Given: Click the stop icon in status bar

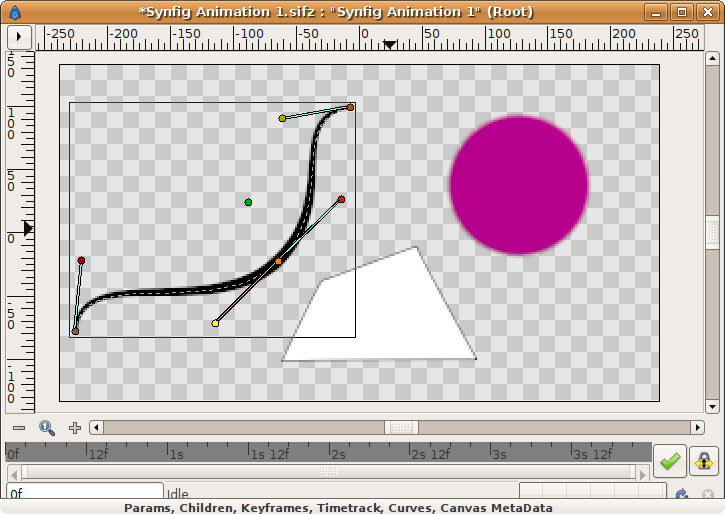Looking at the screenshot, I should (x=707, y=495).
